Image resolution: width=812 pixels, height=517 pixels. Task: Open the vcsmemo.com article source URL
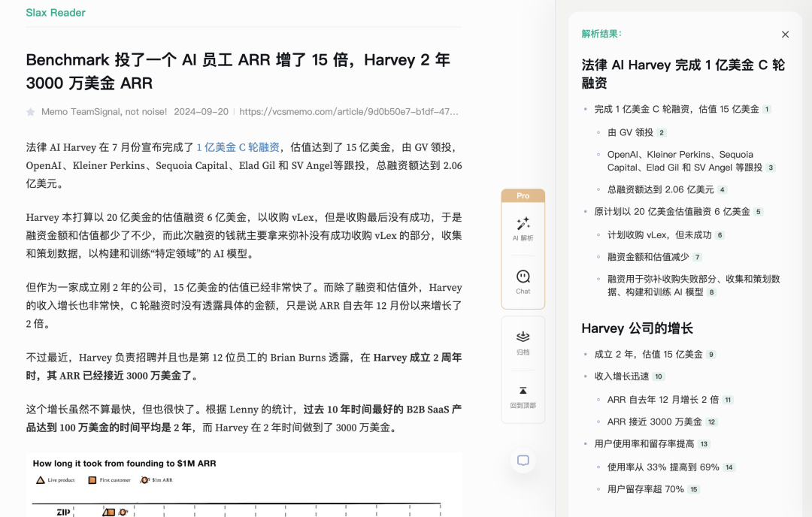(349, 112)
